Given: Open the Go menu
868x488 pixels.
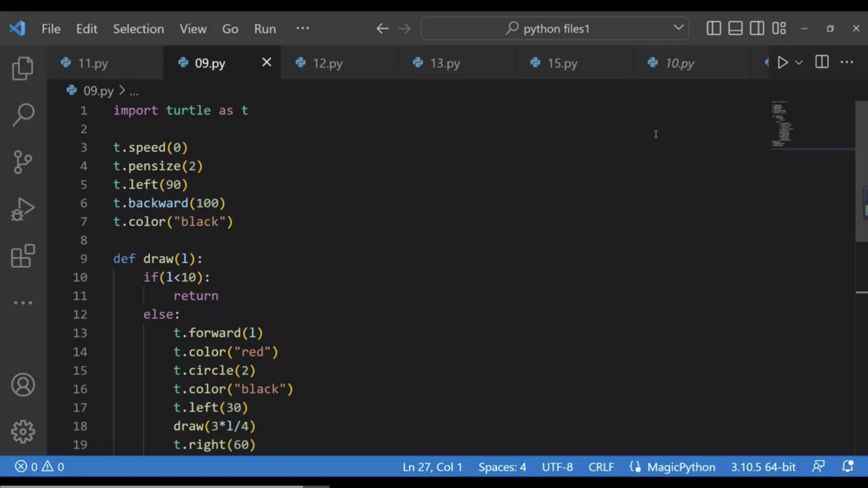Looking at the screenshot, I should point(230,29).
